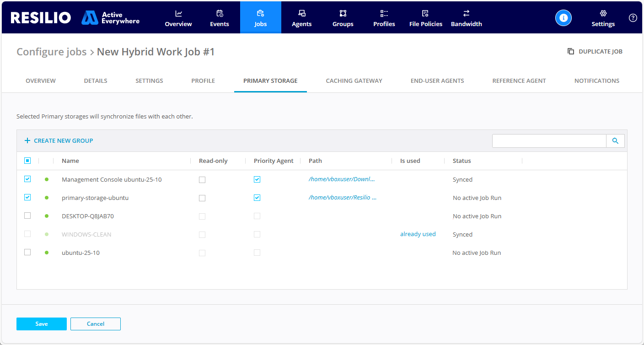Open the Overview chart icon in navbar

coord(178,13)
